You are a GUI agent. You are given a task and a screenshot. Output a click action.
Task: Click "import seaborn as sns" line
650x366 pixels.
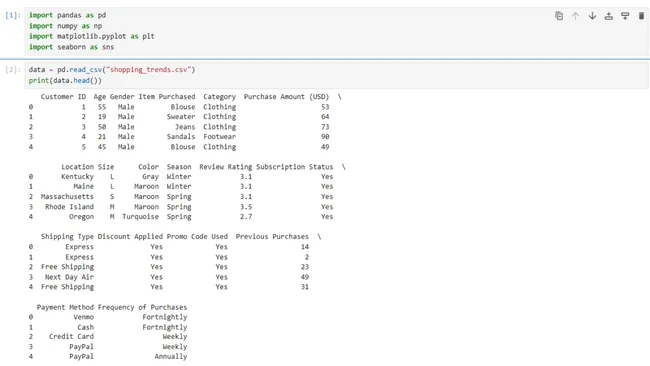coord(71,47)
